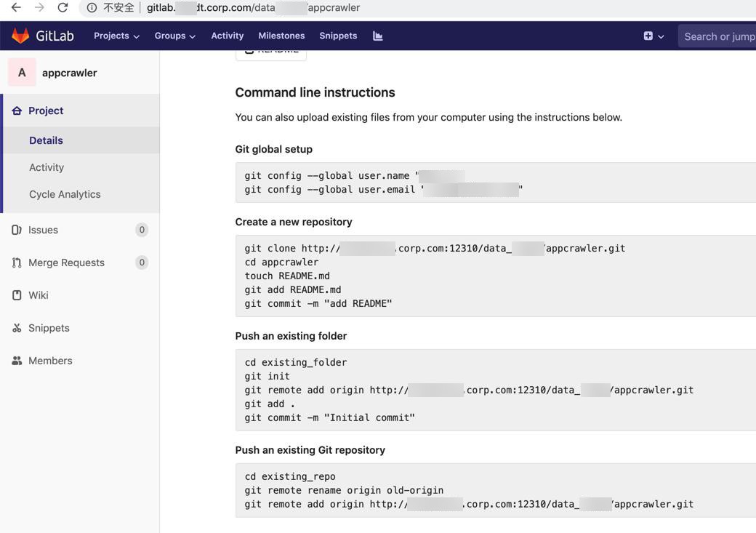Click the 'Push an existing folder' heading
This screenshot has width=756, height=533.
pyautogui.click(x=291, y=336)
